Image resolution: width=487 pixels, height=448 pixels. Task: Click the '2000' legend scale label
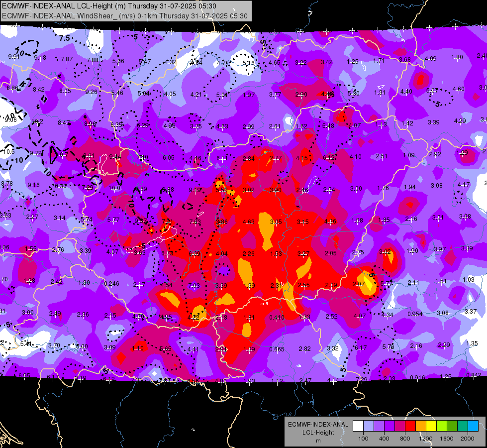(468, 439)
